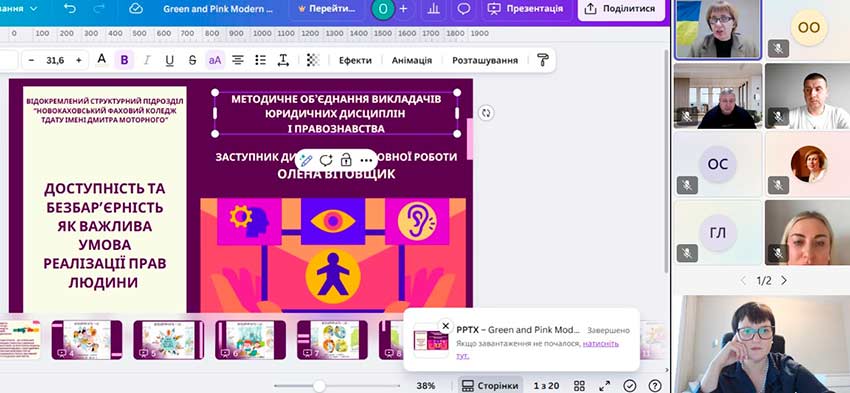Open grid view of all pages
The height and width of the screenshot is (393, 850).
pos(579,385)
